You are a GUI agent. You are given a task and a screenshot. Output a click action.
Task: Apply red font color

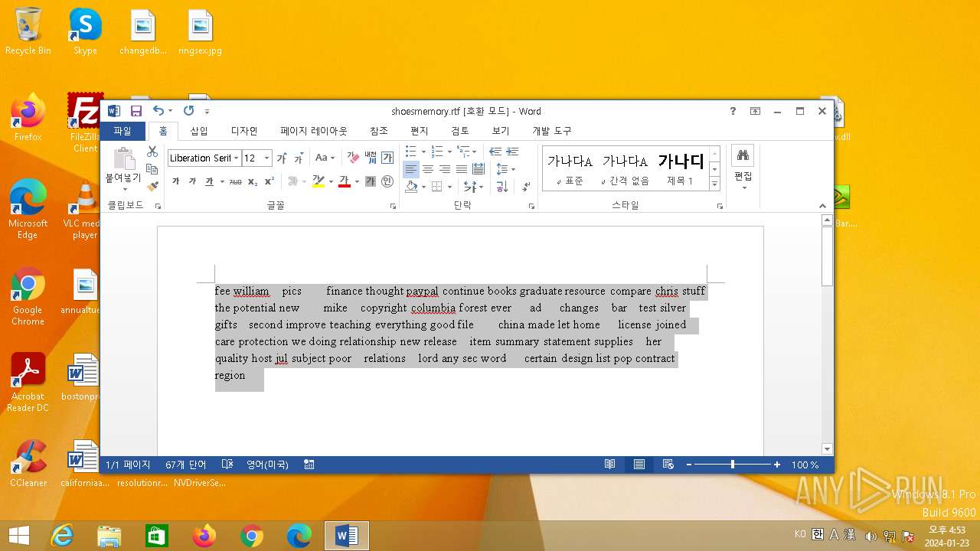345,181
